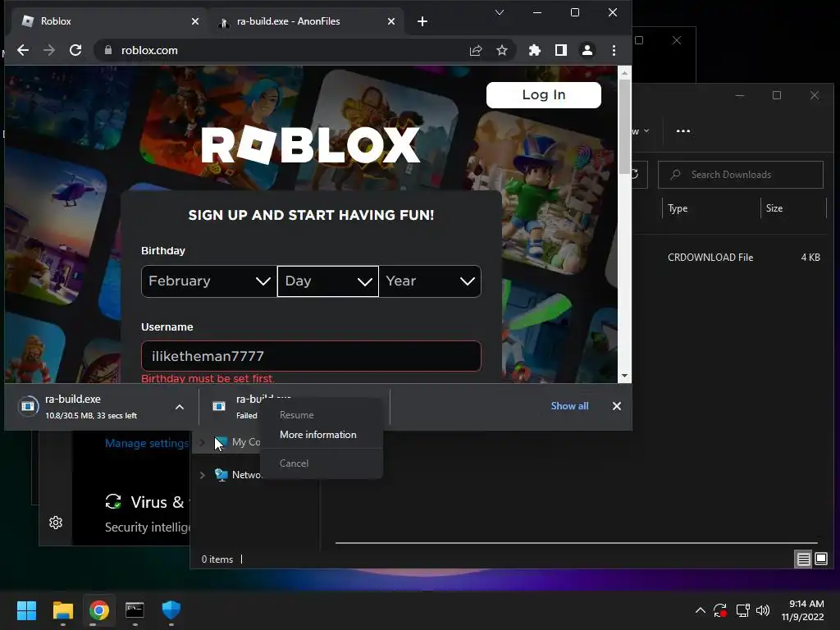Select More information in context menu
Viewport: 840px width, 630px height.
pyautogui.click(x=322, y=435)
